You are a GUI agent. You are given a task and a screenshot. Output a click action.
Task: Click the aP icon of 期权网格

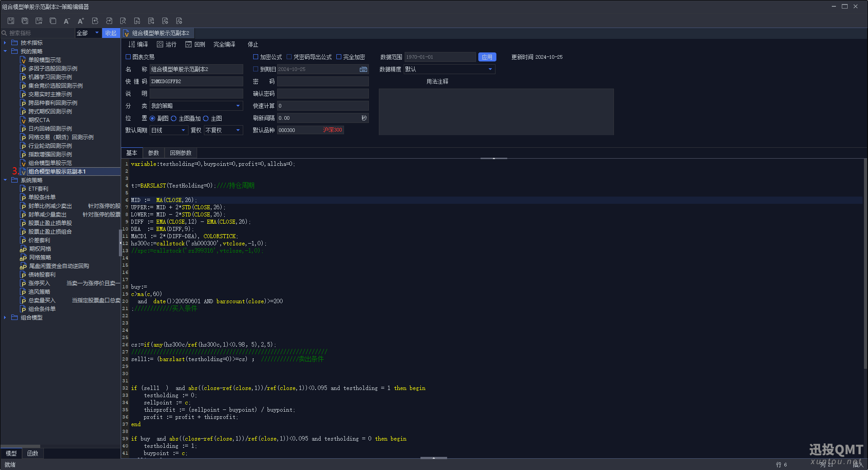pyautogui.click(x=23, y=249)
